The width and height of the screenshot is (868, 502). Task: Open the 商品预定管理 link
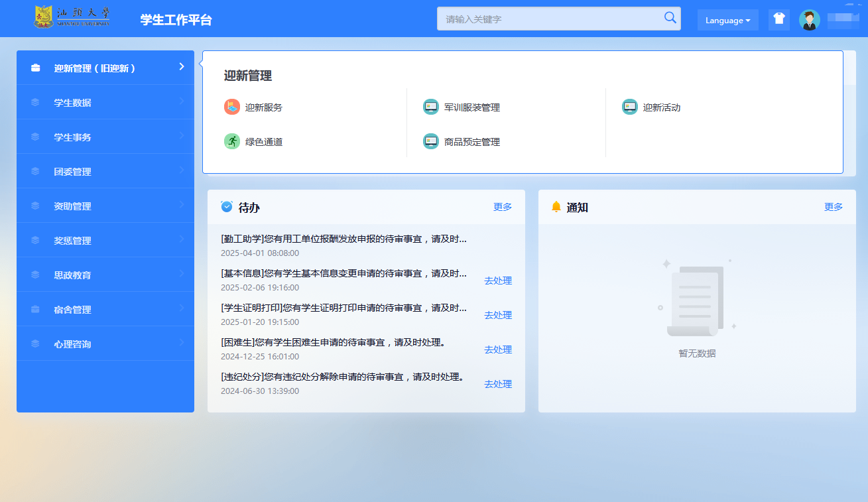click(472, 142)
